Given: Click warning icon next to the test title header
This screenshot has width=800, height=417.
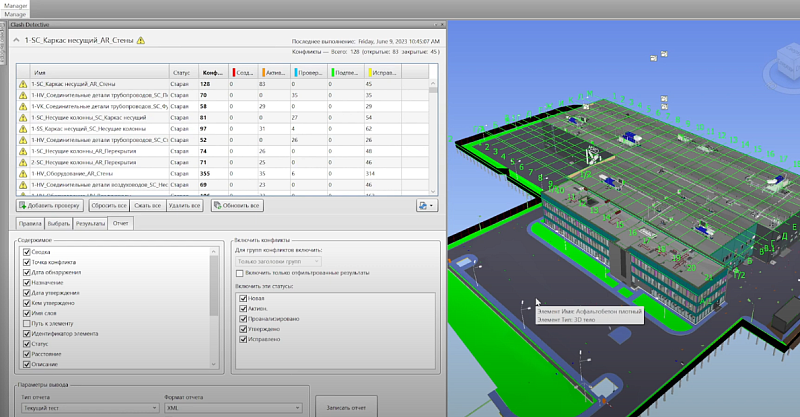Looking at the screenshot, I should coord(141,40).
